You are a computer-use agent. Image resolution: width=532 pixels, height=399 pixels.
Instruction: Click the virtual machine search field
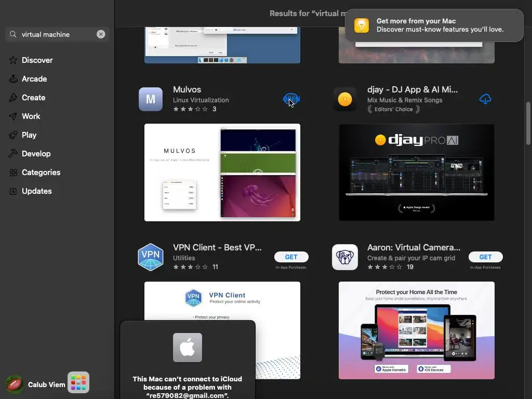pos(57,34)
